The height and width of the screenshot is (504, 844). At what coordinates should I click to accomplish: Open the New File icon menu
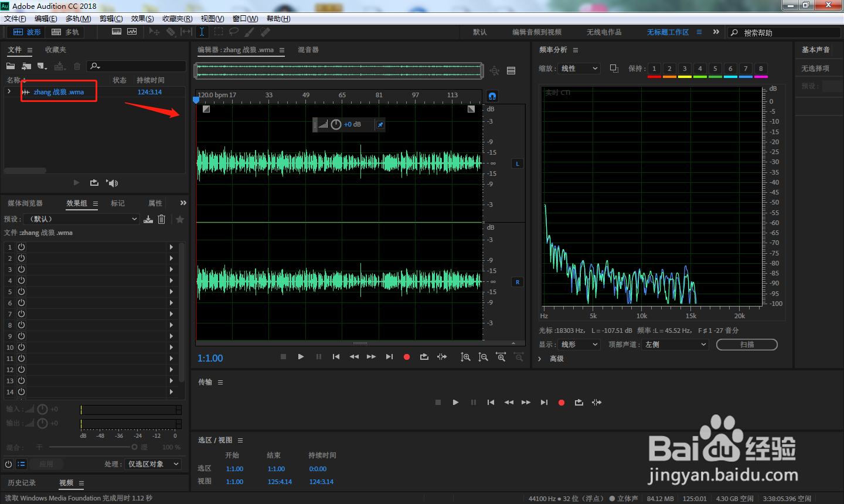[x=42, y=66]
